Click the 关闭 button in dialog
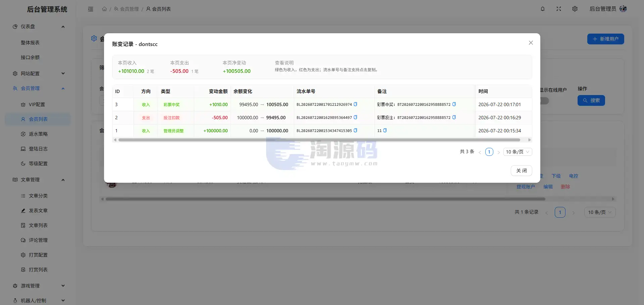This screenshot has height=305, width=644. tap(521, 171)
